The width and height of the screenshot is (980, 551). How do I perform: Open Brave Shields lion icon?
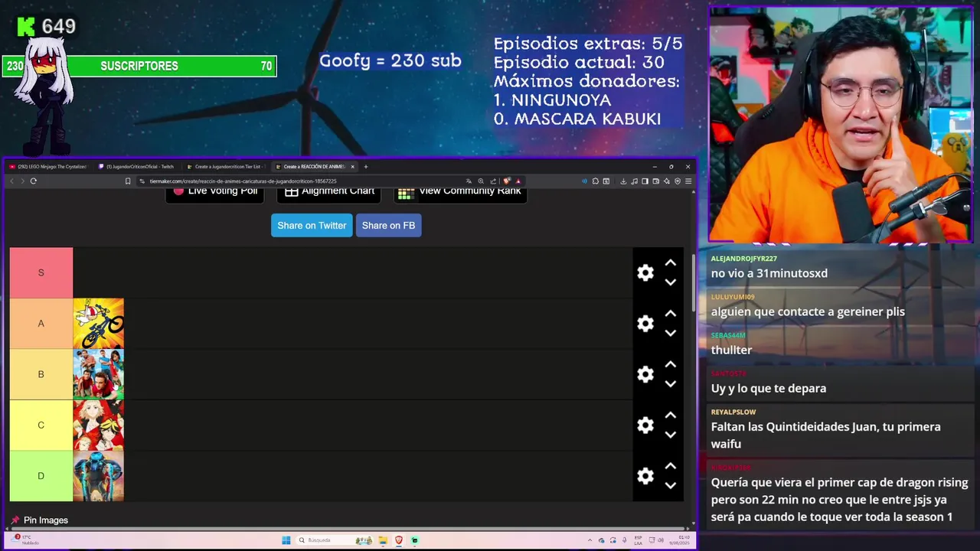[x=507, y=181]
